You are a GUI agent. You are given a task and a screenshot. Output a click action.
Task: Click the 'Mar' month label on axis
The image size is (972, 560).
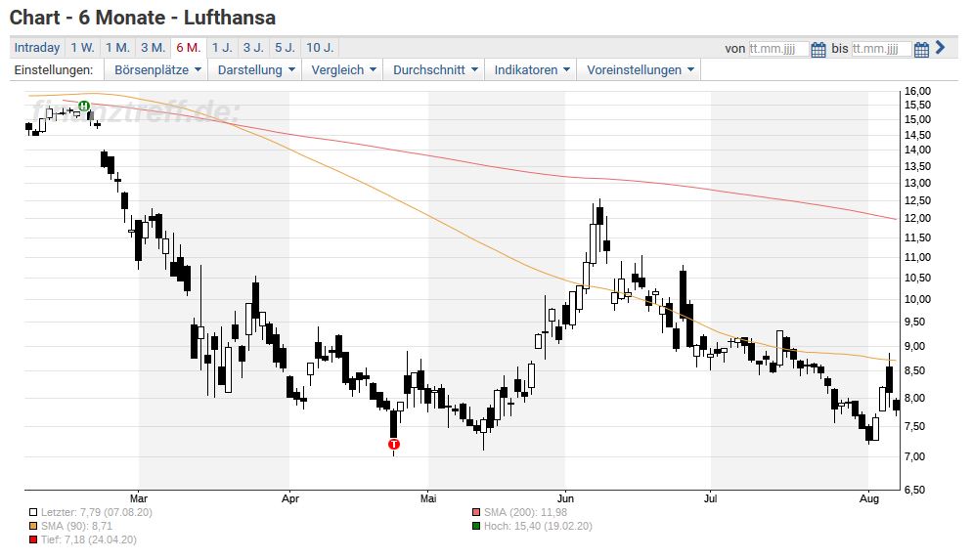click(x=139, y=498)
